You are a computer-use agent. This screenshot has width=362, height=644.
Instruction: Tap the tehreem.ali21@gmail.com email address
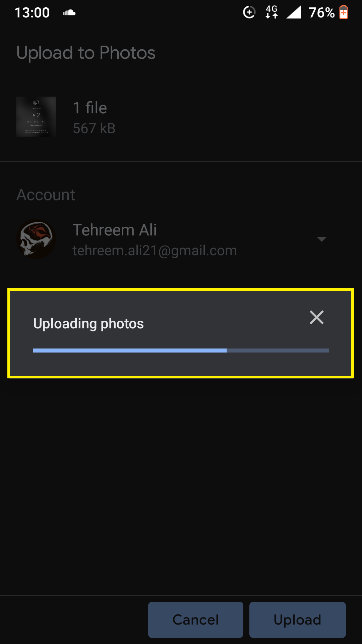(155, 251)
